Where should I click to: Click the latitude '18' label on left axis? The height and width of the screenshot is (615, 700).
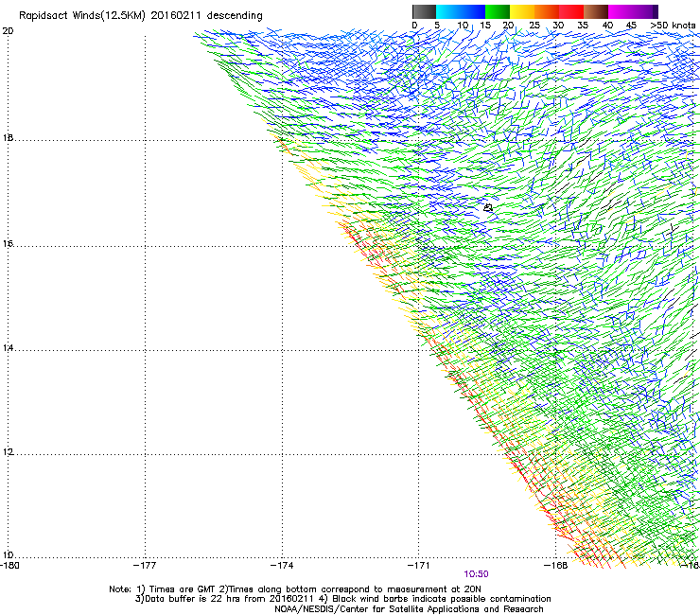[x=8, y=138]
